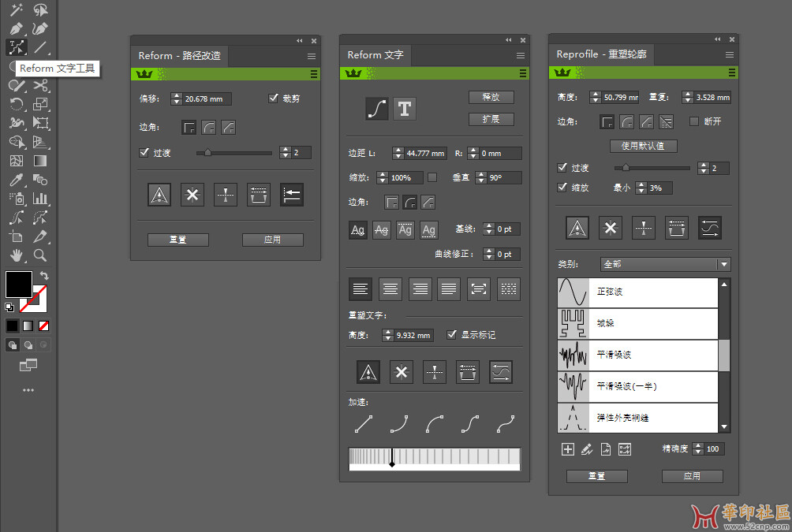This screenshot has height=532, width=792.
Task: Select the Eyedropper tool
Action: pos(16,180)
